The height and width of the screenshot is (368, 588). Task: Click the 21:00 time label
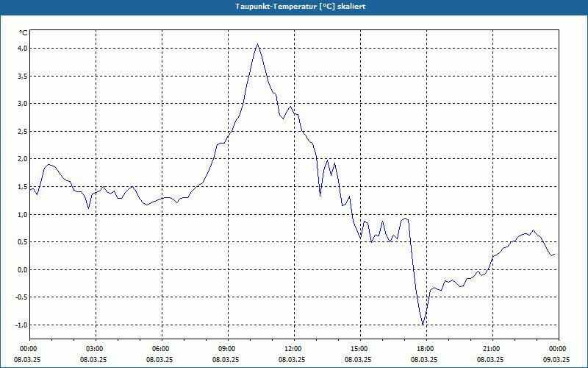492,349
